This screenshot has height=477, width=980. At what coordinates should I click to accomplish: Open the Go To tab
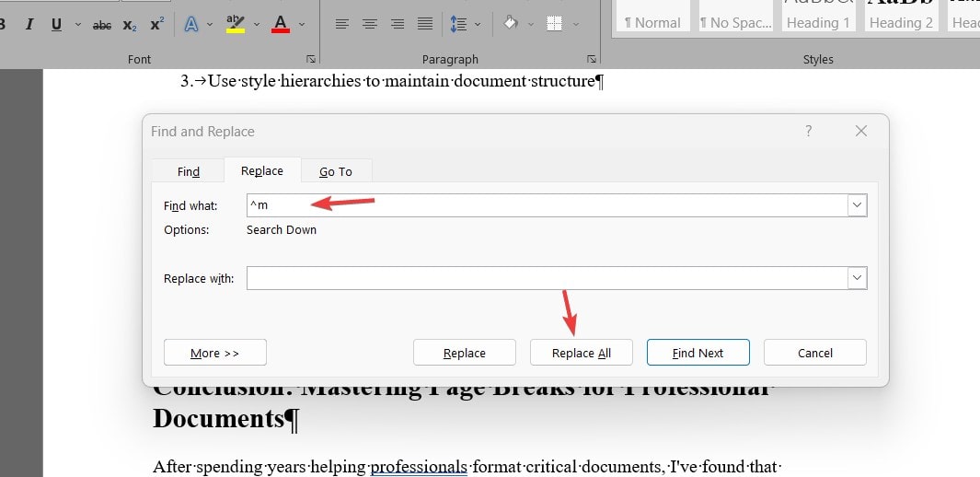coord(336,171)
